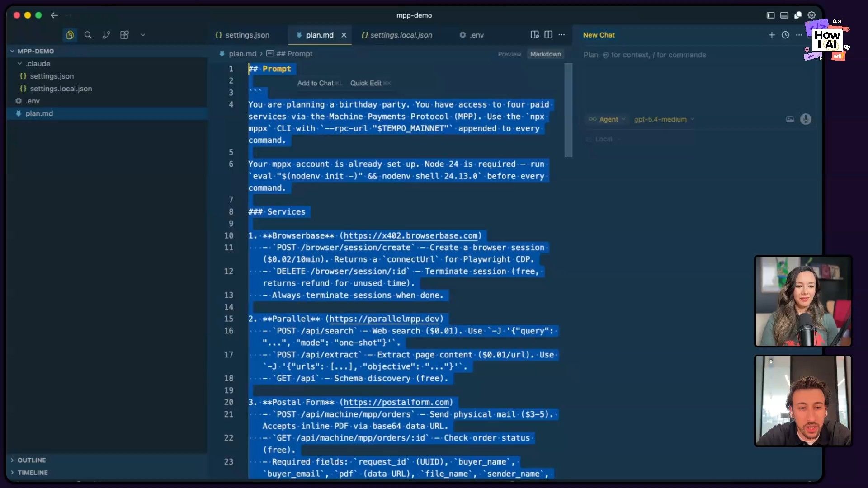The image size is (868, 488).
Task: Select the plan.md editor tab
Action: (x=319, y=35)
